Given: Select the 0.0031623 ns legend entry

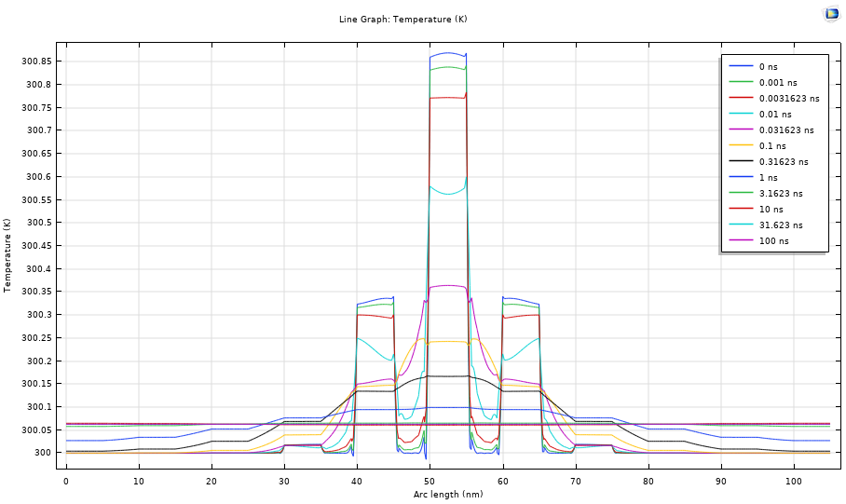Looking at the screenshot, I should [788, 98].
